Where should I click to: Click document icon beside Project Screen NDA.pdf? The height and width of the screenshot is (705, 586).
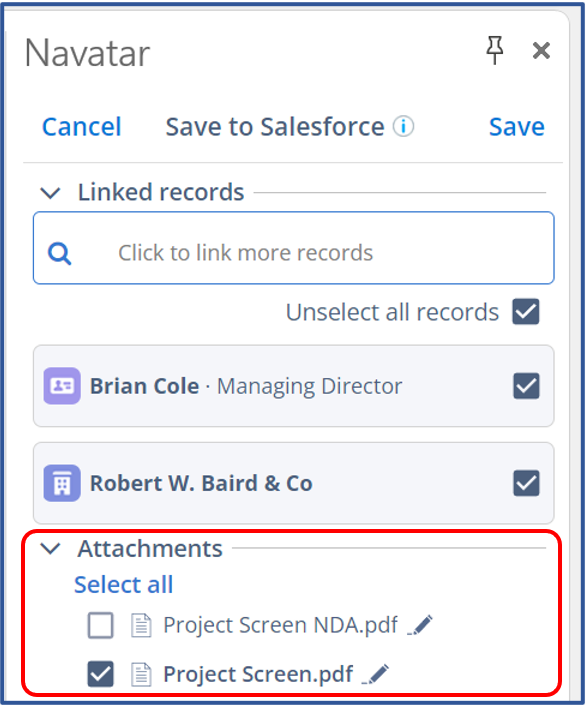[141, 625]
